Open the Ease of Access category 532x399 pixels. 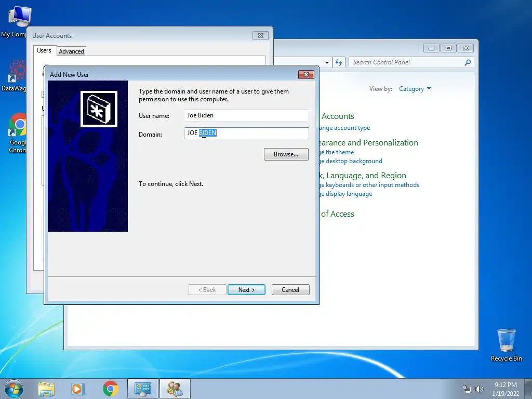click(337, 214)
